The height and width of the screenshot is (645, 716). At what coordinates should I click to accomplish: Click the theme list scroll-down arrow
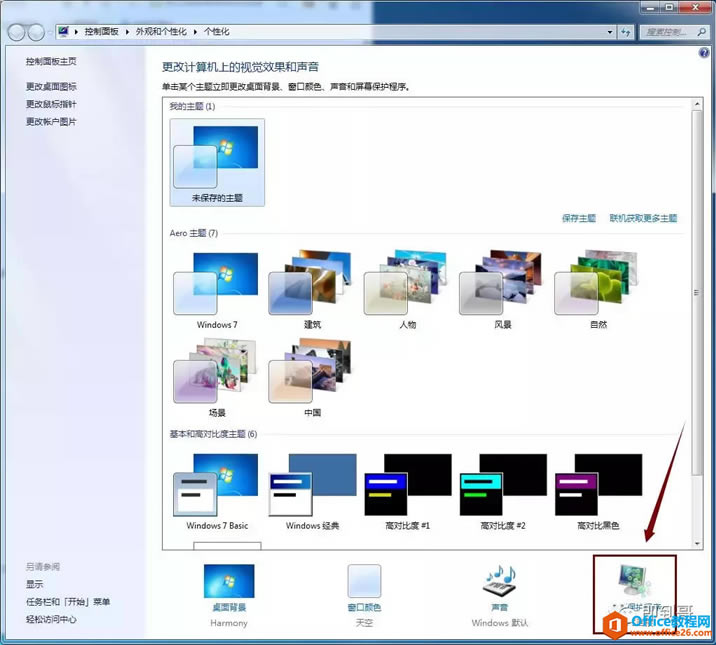(x=697, y=543)
